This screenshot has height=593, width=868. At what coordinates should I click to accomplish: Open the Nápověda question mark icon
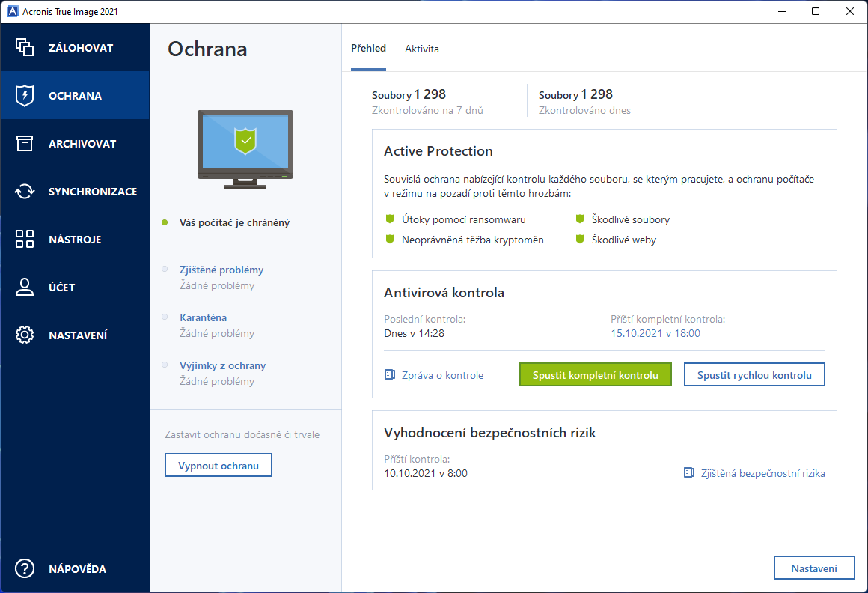(25, 568)
